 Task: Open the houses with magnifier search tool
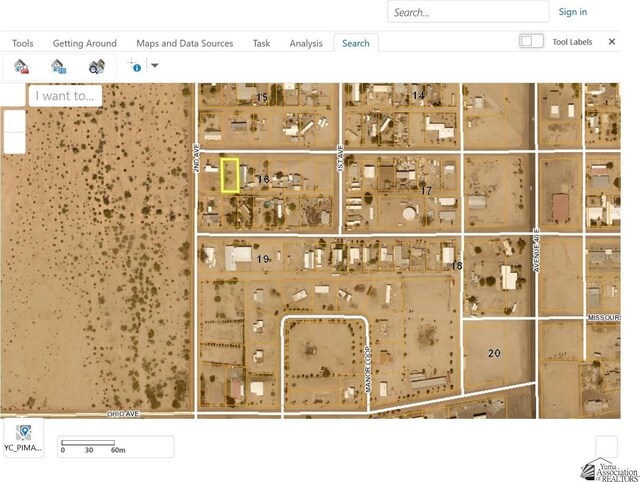coord(97,66)
